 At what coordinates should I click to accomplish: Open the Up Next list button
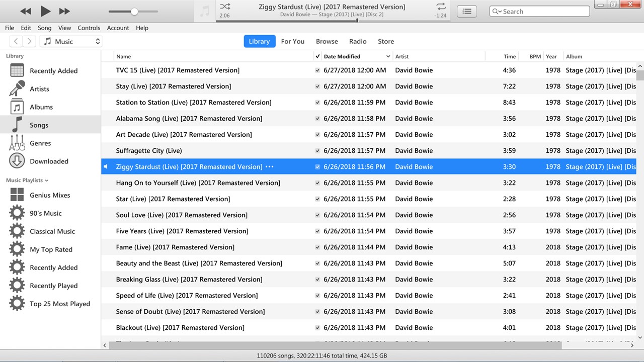click(467, 11)
